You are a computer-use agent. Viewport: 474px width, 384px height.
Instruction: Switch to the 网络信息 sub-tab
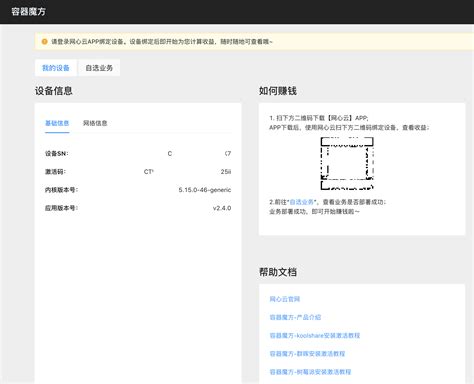[x=95, y=123]
